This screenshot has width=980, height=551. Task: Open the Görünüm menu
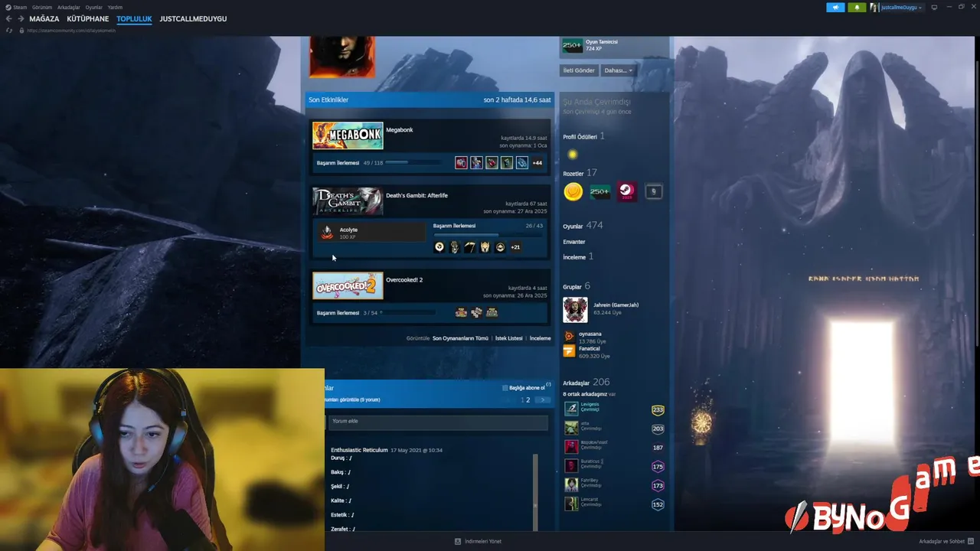click(x=42, y=7)
